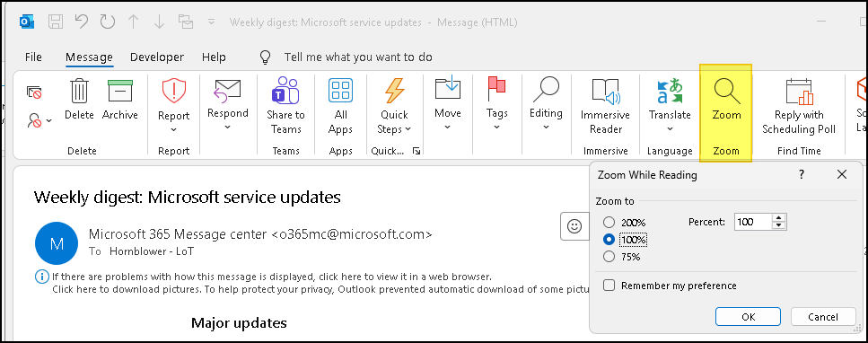Open Customize Quick Access Toolbar arrow
The image size is (868, 343).
[x=211, y=22]
